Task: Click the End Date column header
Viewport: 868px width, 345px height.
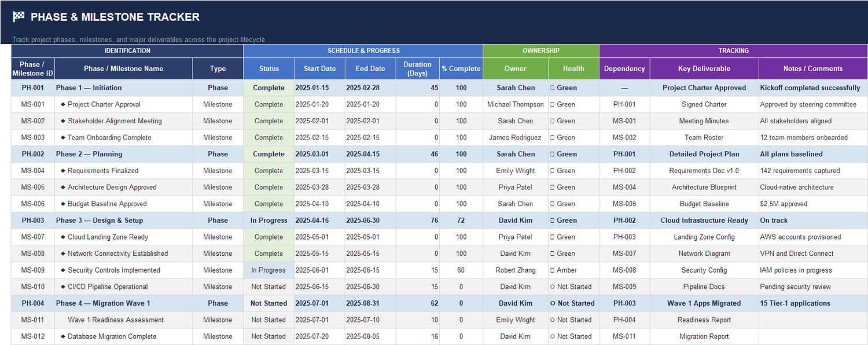Action: click(x=370, y=68)
